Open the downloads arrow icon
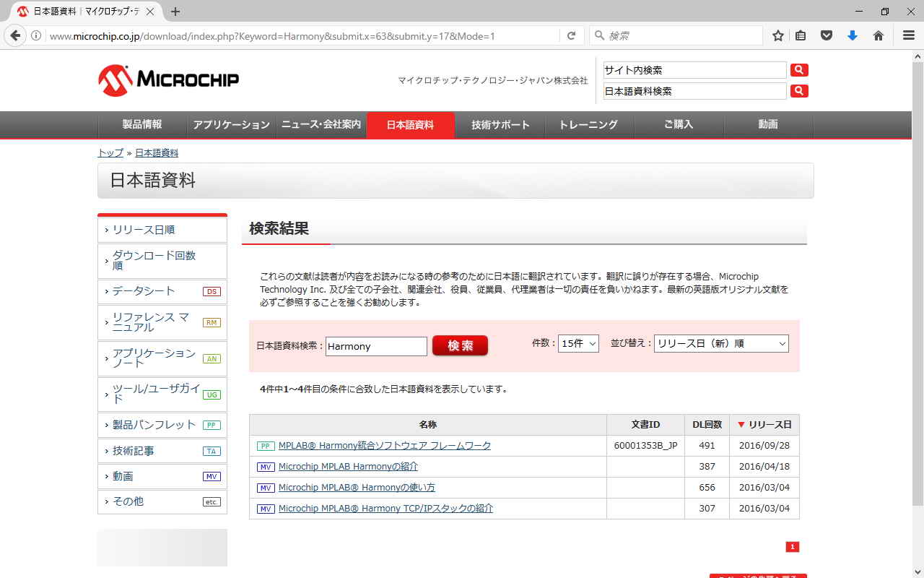924x578 pixels. (853, 35)
